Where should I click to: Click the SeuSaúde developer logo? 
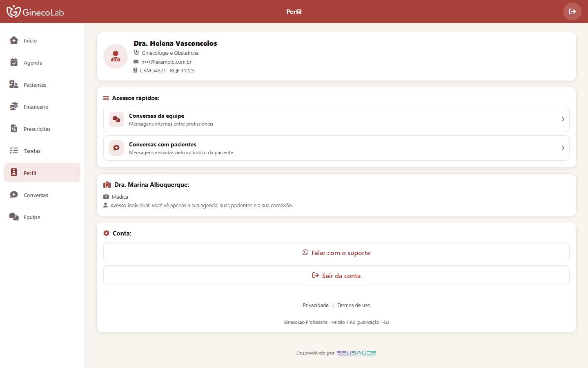(x=356, y=353)
